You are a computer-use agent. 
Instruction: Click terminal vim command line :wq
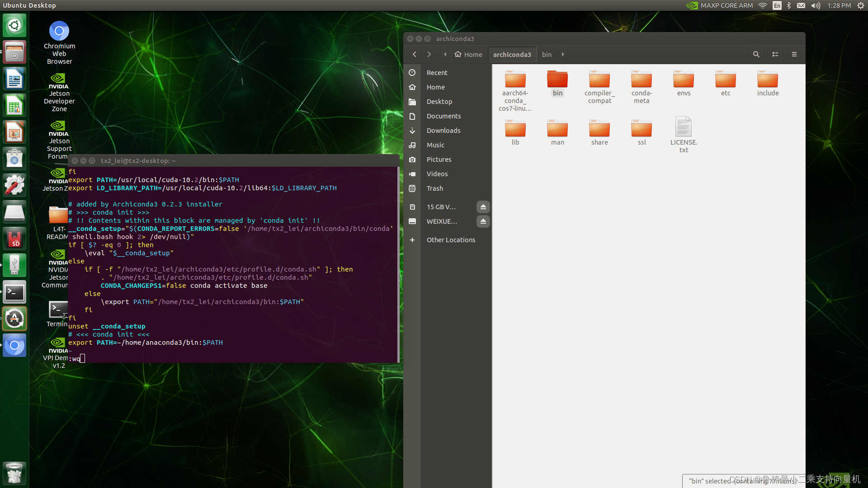click(76, 359)
